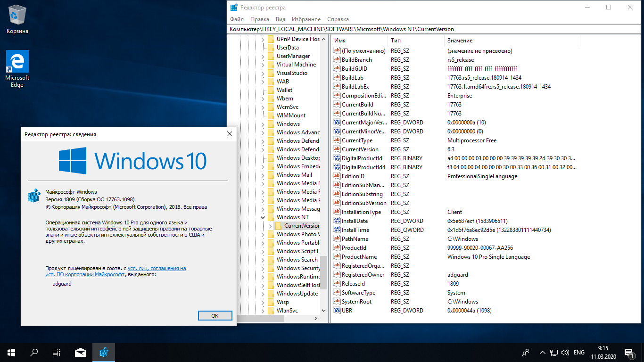Click the value 'Windows 10 Pro Single Language'

[488, 257]
